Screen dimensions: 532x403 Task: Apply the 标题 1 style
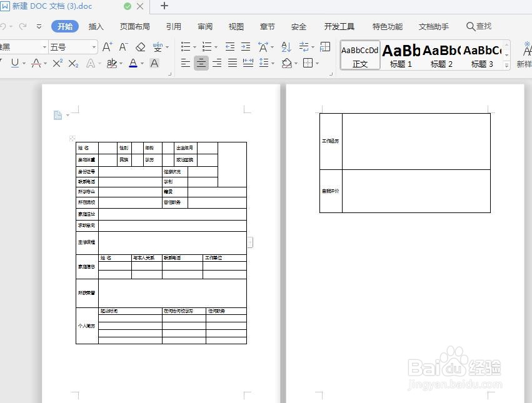(401, 55)
